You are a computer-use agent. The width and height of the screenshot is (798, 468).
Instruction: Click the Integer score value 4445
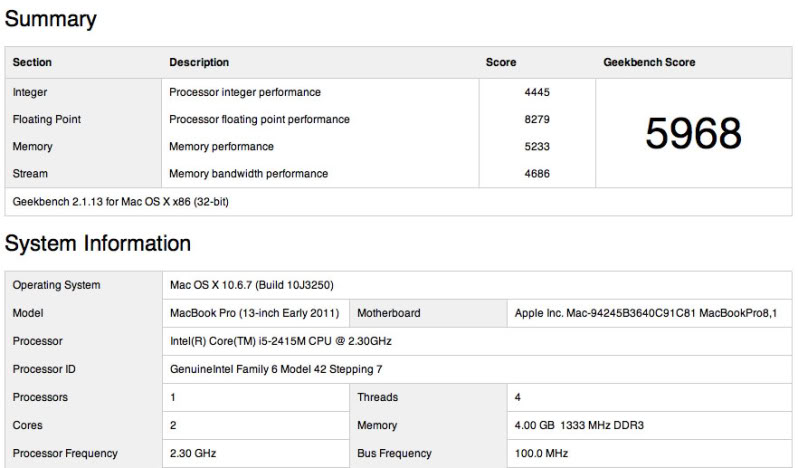click(537, 92)
